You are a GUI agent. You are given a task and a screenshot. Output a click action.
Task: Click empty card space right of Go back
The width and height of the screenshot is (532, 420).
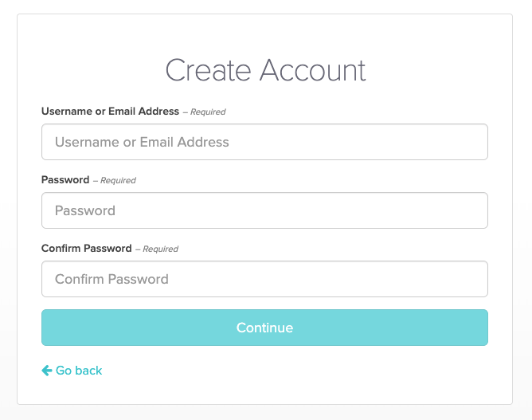point(319,371)
